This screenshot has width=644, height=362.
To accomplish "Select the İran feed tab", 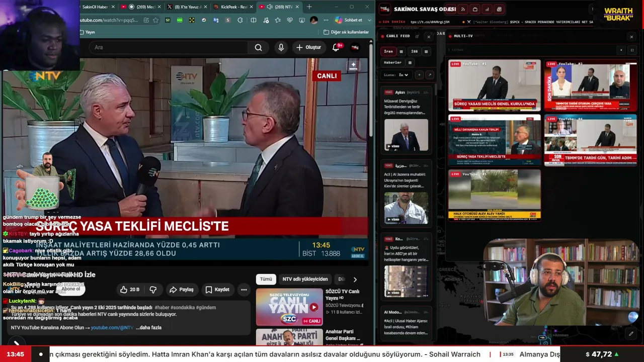I will pos(388,51).
